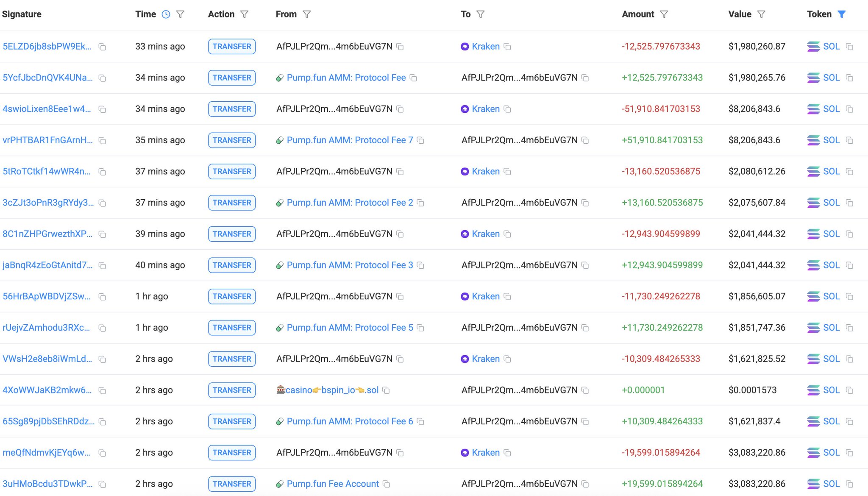
Task: Select value $0.0001573
Action: click(x=752, y=390)
